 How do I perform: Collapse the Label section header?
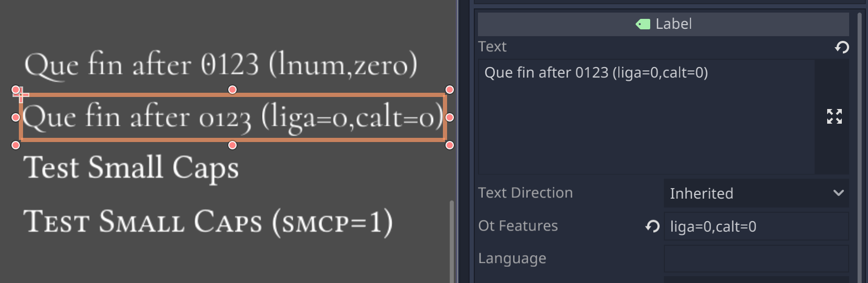(663, 24)
